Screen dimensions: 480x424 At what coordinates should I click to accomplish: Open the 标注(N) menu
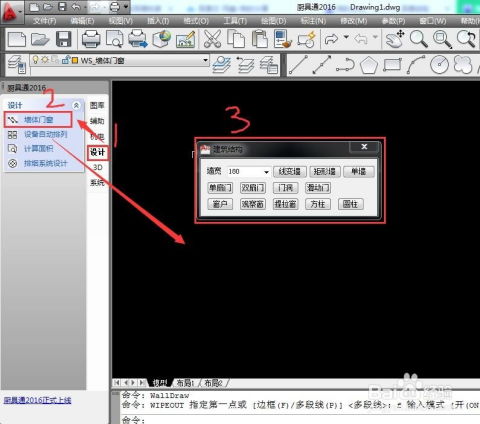pos(313,21)
